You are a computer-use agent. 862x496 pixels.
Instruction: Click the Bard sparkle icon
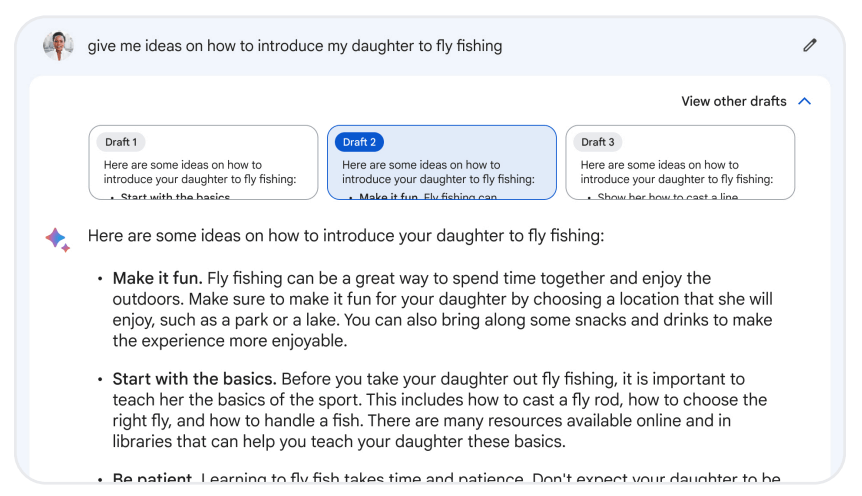pyautogui.click(x=57, y=239)
